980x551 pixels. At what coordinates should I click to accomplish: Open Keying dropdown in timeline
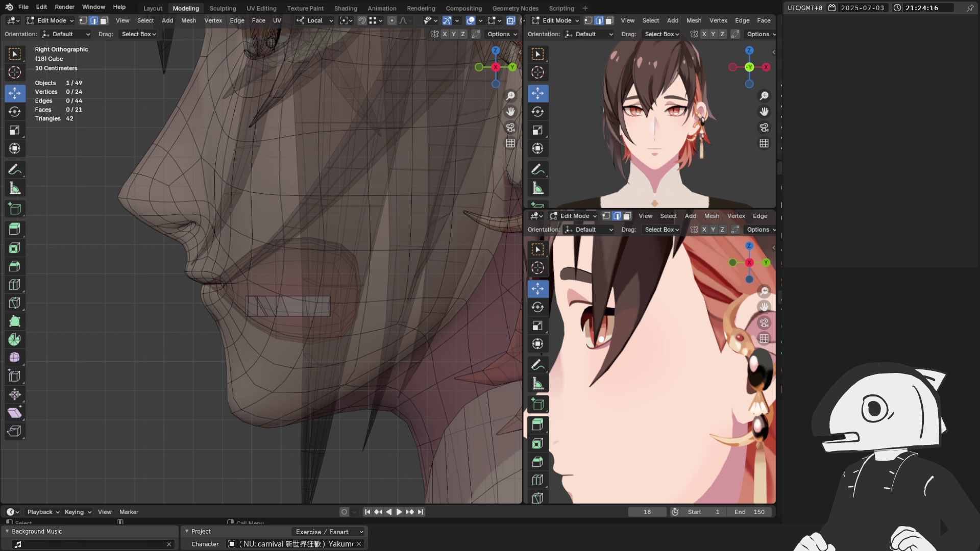click(x=78, y=512)
